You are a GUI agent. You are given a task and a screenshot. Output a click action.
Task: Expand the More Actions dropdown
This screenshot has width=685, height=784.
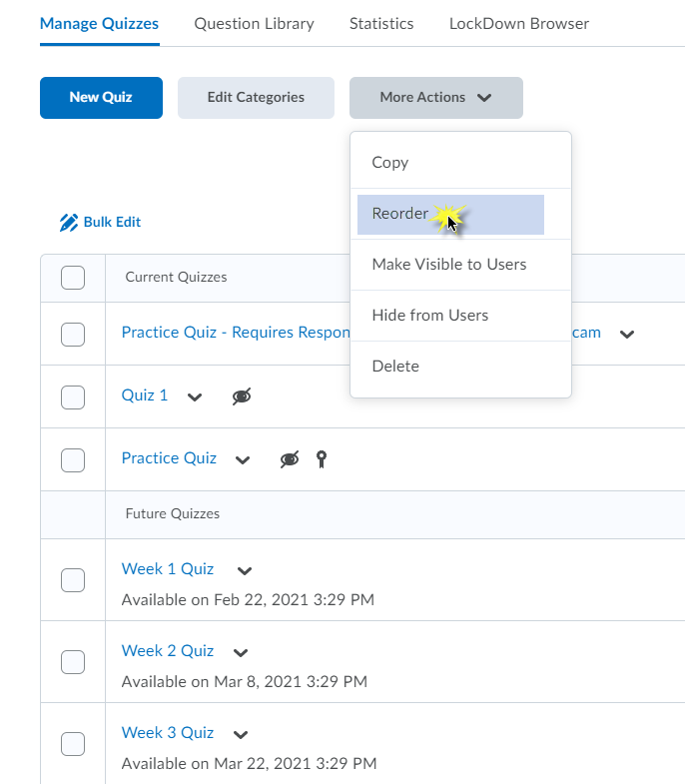(435, 98)
